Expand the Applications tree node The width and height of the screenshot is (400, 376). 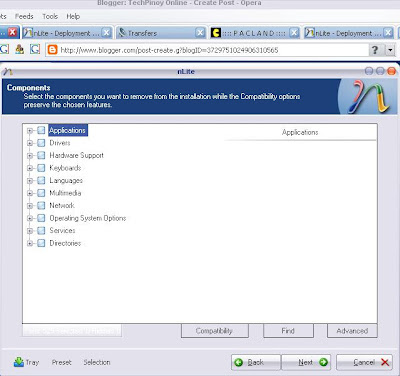(30, 131)
